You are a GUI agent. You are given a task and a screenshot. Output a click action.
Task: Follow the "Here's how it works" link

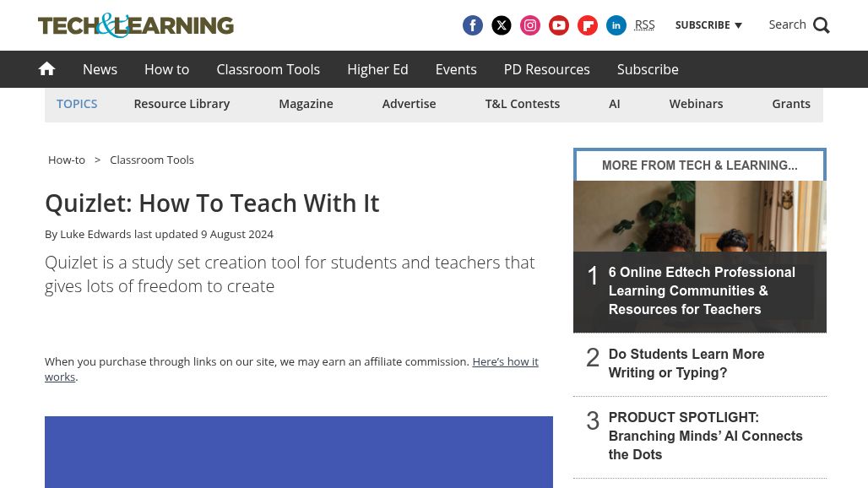point(506,362)
